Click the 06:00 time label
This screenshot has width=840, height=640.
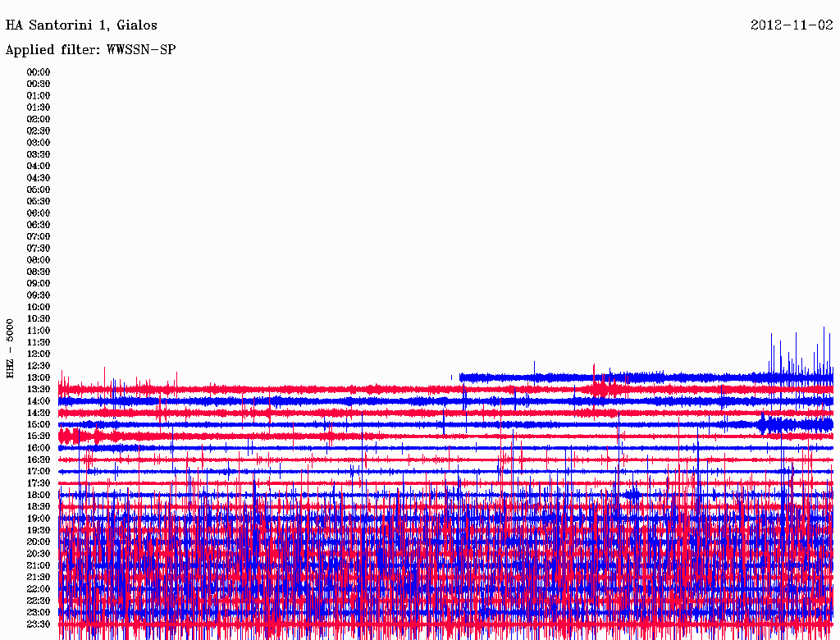pos(39,213)
